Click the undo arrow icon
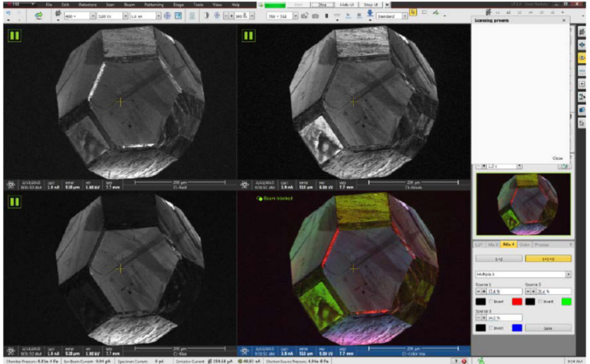 (9, 13)
